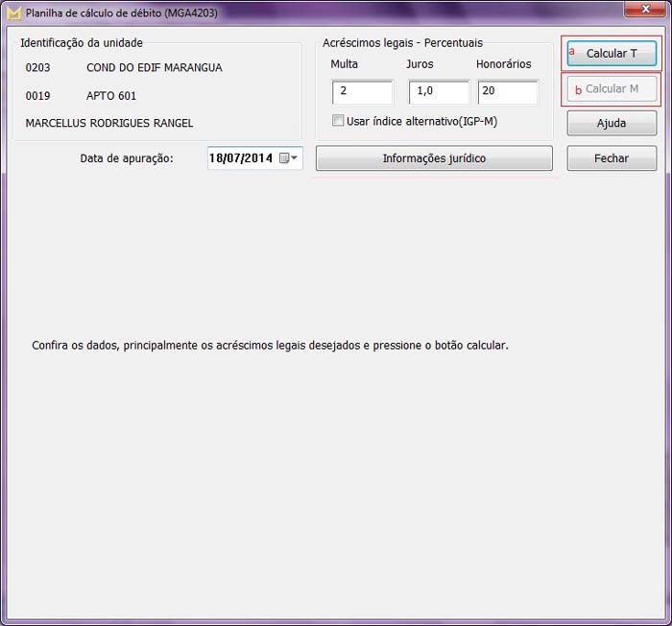This screenshot has height=626, width=672.
Task: Open the calendar icon in the date field
Action: click(x=284, y=158)
